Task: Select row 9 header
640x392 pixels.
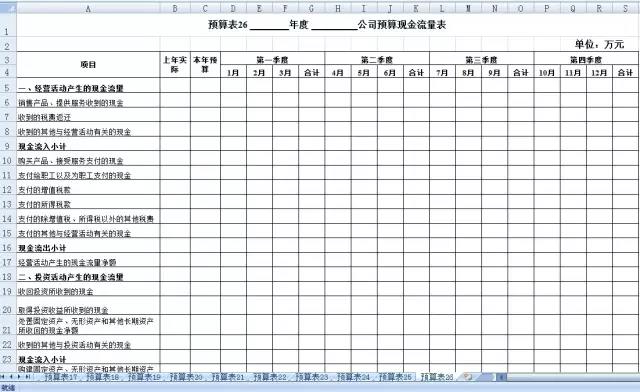Action: point(8,144)
